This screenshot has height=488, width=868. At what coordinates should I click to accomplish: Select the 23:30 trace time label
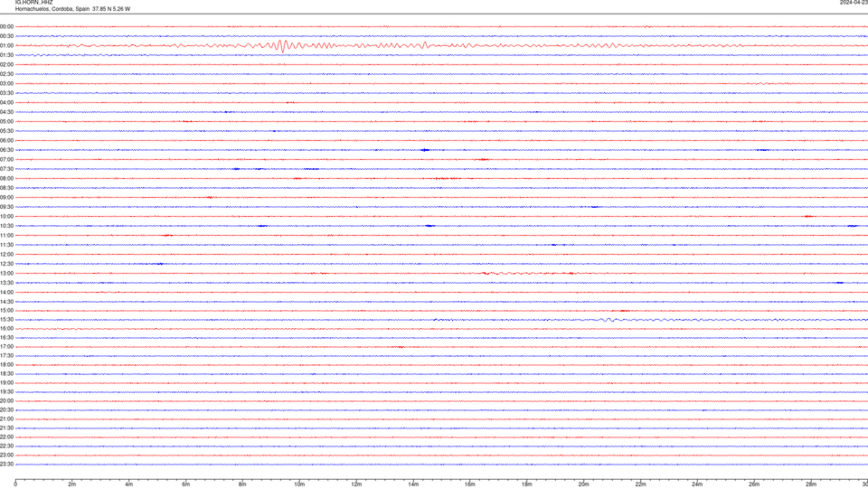pyautogui.click(x=6, y=465)
